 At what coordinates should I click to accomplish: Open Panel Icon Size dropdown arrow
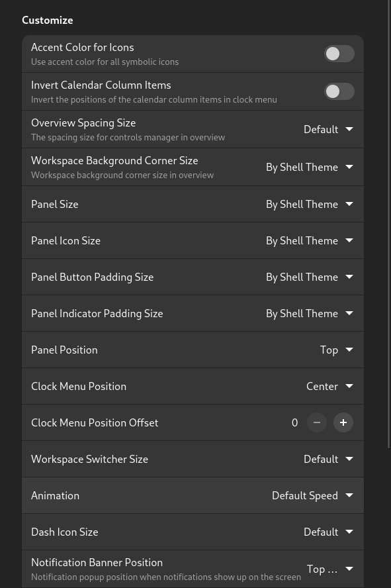[x=349, y=240]
